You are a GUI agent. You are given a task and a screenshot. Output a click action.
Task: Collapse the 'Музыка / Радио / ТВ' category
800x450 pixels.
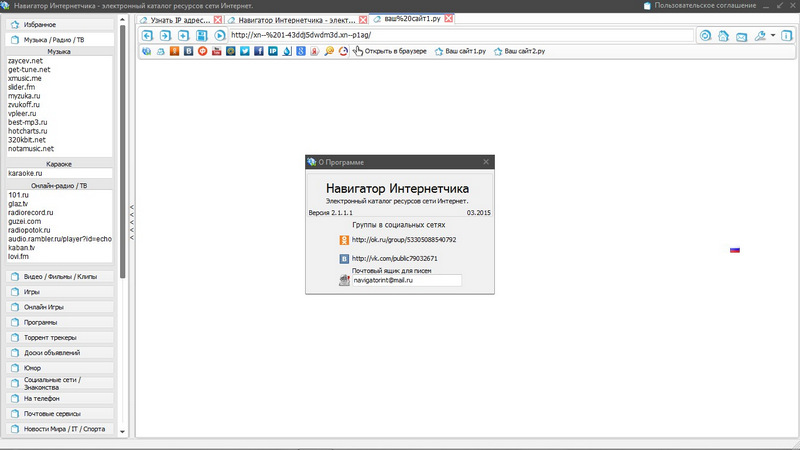tap(60, 40)
